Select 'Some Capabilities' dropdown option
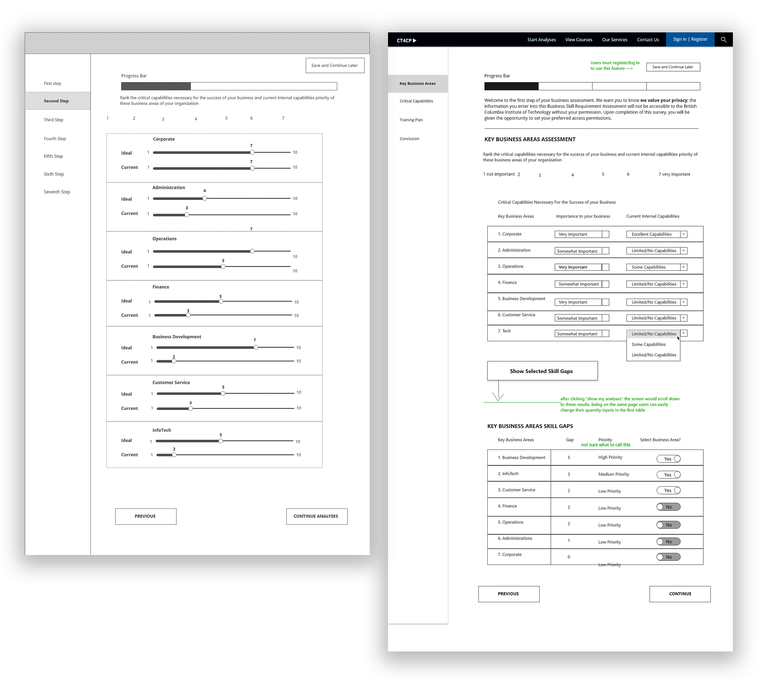The width and height of the screenshot is (776, 700). [x=648, y=344]
